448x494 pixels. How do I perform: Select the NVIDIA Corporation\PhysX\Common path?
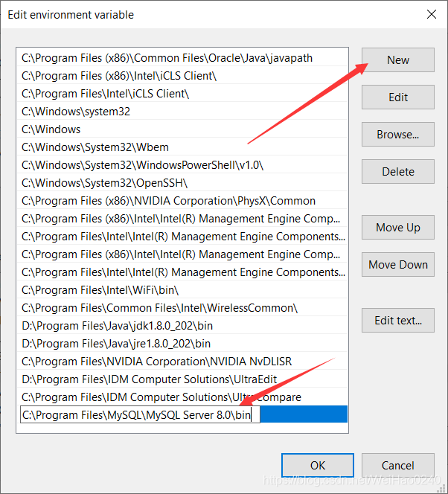tap(182, 201)
